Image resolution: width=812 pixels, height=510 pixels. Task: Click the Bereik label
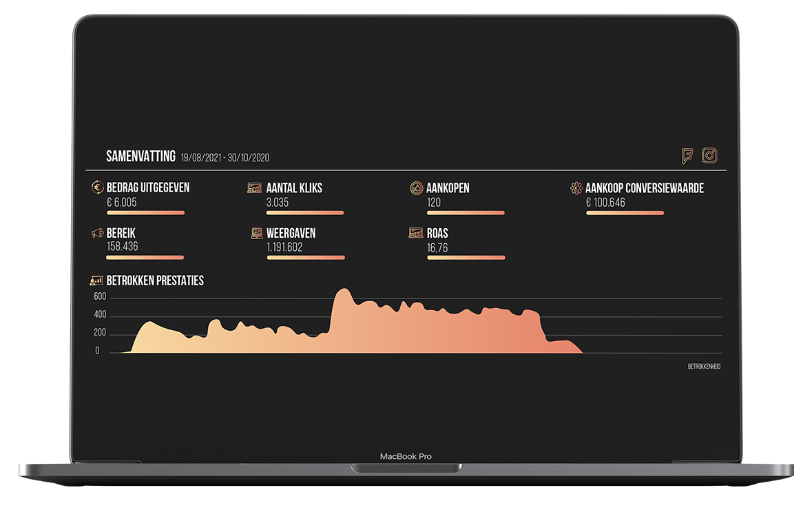coord(121,233)
